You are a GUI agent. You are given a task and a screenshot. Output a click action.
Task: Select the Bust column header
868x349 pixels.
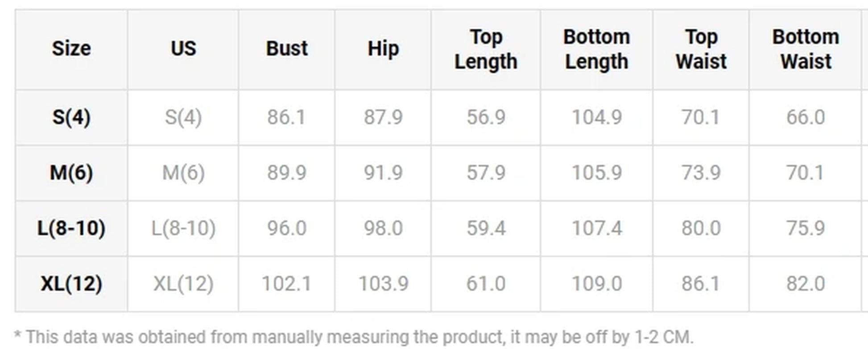point(287,49)
